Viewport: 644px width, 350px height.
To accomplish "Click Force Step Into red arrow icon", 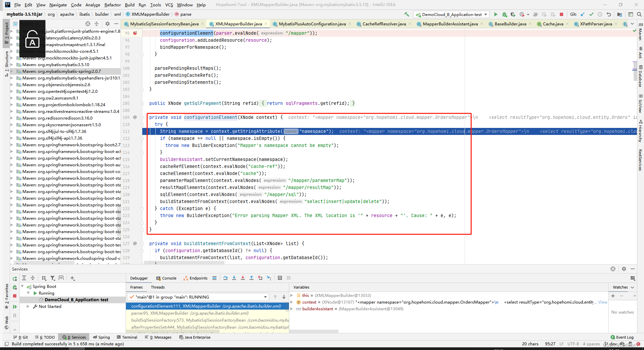I will [x=243, y=278].
